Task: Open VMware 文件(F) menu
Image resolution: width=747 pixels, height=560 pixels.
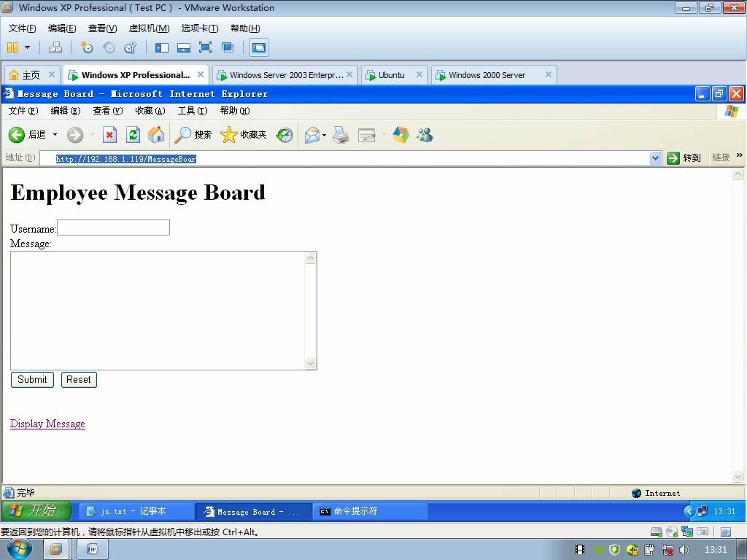Action: pos(22,28)
